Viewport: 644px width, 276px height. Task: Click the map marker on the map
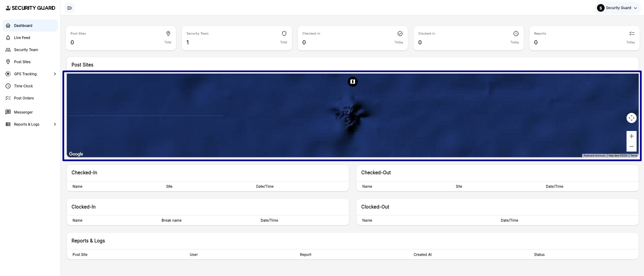coord(353,82)
